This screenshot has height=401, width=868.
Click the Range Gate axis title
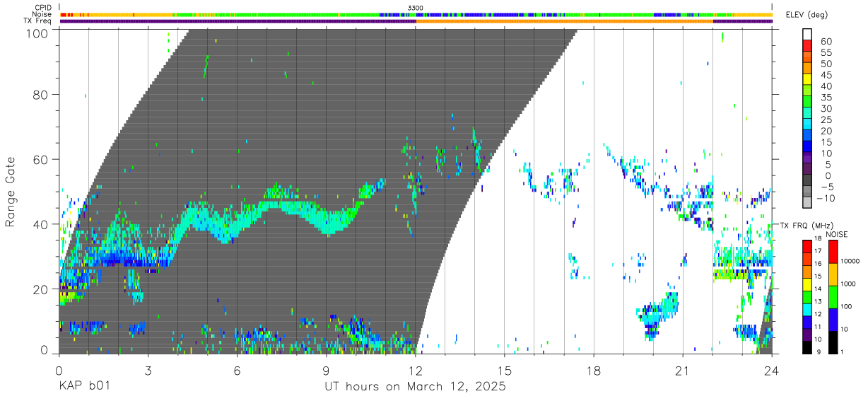pyautogui.click(x=11, y=191)
